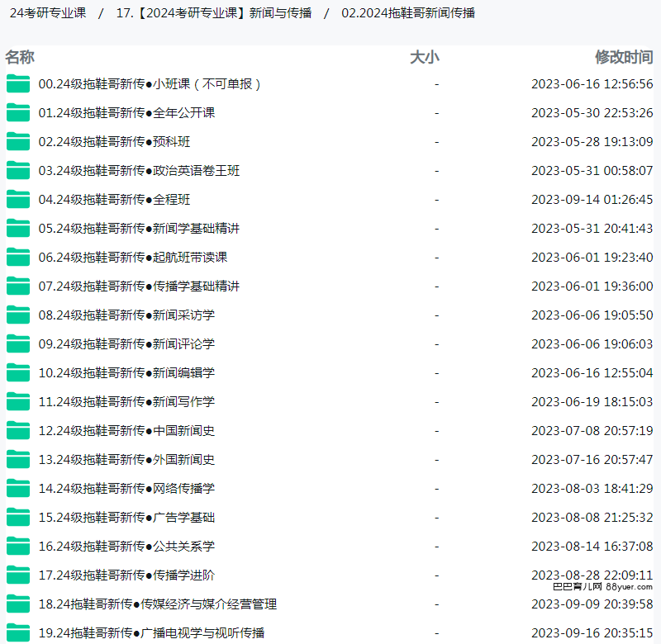Open 01.24级拖鞋哥新传●全年公开课 folder name
Viewport: 661px width, 644px height.
click(126, 113)
